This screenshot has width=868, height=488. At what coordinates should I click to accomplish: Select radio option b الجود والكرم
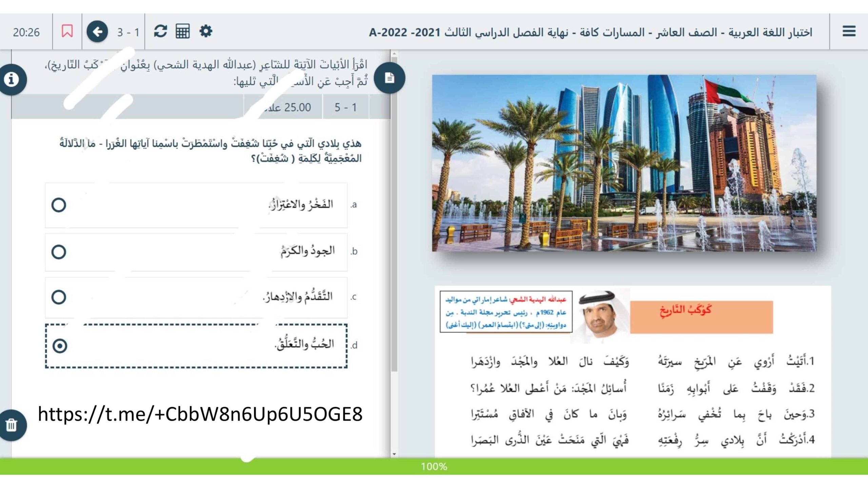coord(59,252)
